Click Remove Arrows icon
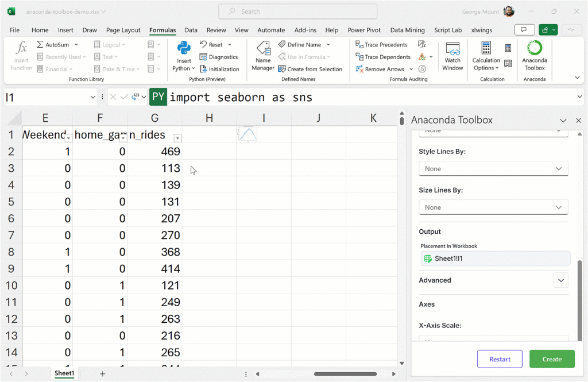 click(359, 70)
